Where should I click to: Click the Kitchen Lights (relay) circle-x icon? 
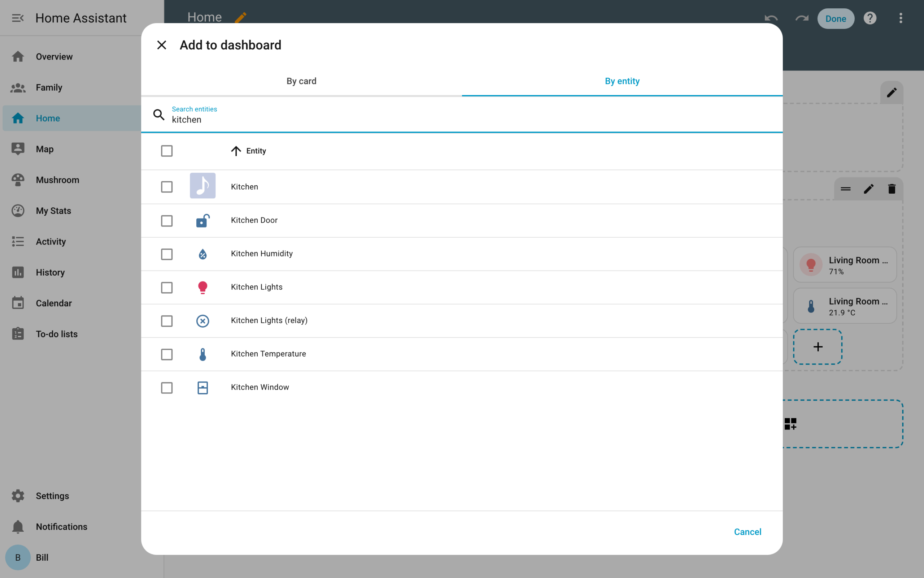pyautogui.click(x=203, y=321)
